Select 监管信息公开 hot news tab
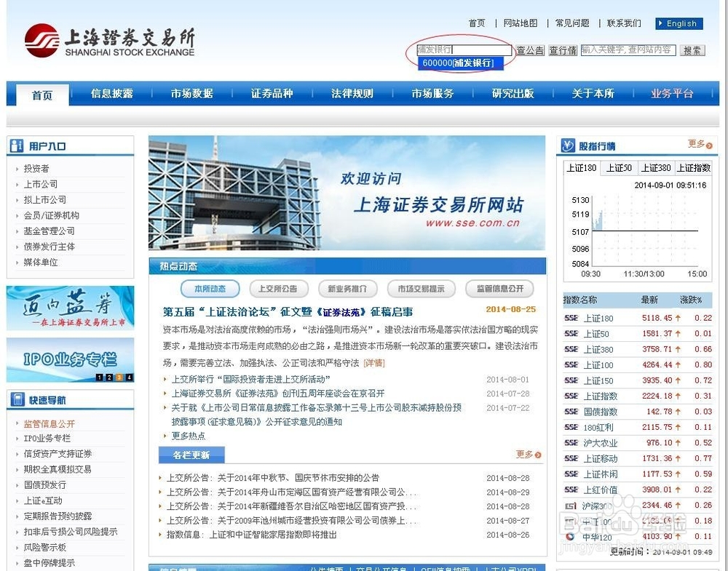 (499, 289)
